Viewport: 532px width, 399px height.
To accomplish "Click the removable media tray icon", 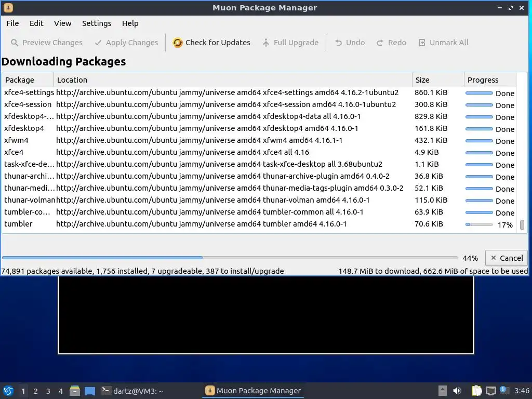I will click(x=443, y=391).
